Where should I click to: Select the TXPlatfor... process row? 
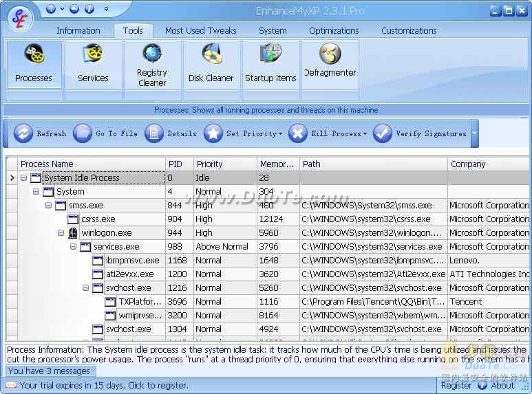(268, 301)
